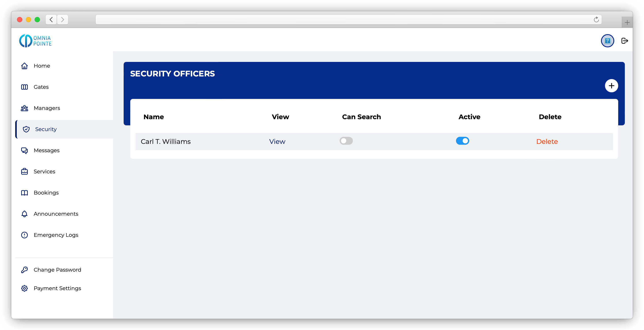Delete the Carl T. Williams officer

pyautogui.click(x=547, y=142)
